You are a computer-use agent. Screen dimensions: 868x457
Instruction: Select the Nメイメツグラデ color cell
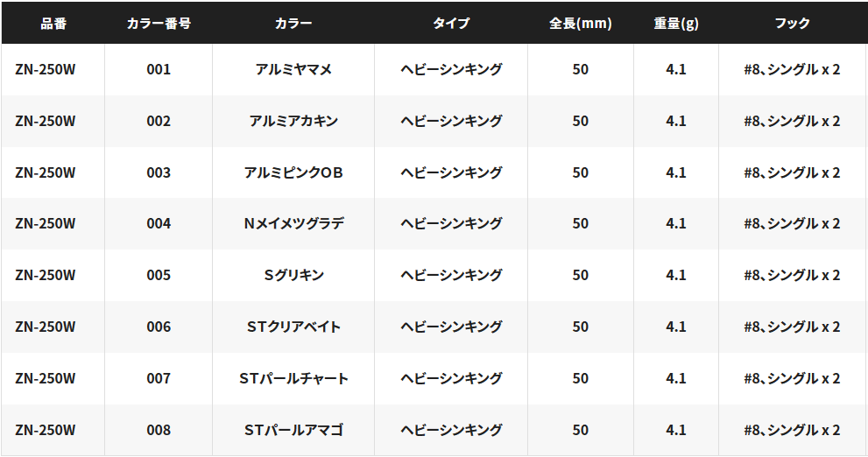[293, 223]
